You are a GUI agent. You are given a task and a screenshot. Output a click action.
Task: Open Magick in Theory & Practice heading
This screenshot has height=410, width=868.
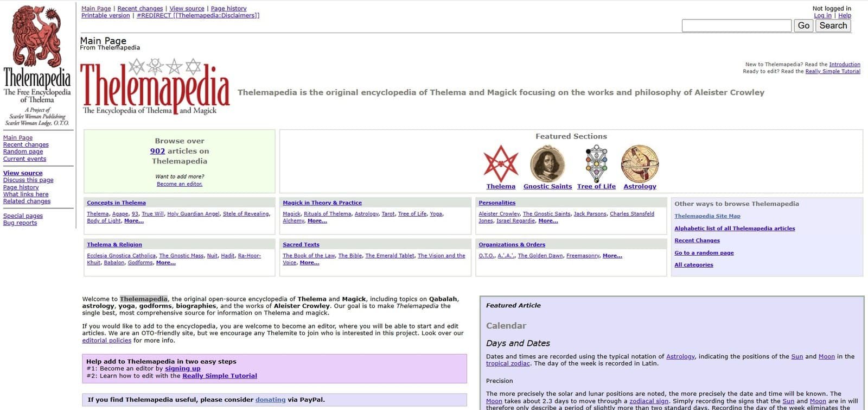point(322,203)
